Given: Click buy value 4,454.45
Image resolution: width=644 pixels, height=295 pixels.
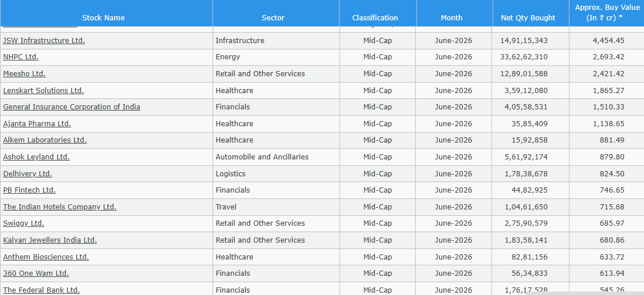Looking at the screenshot, I should click(x=608, y=41).
